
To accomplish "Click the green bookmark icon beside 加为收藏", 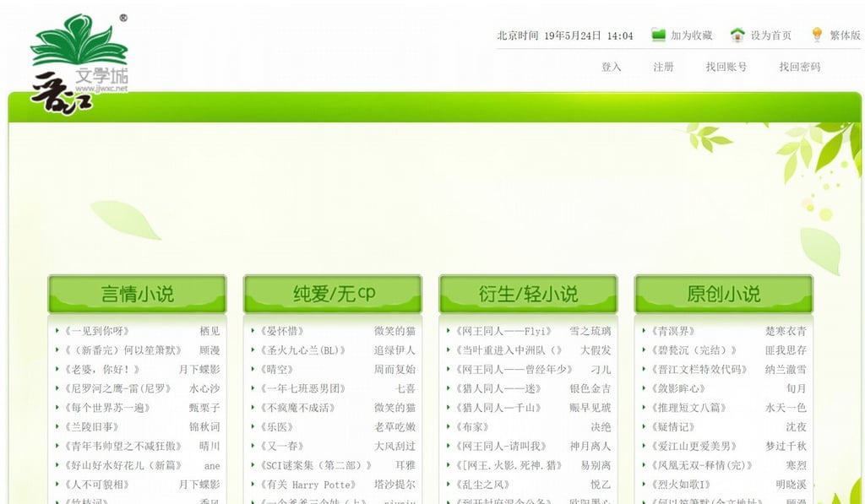I will (659, 35).
